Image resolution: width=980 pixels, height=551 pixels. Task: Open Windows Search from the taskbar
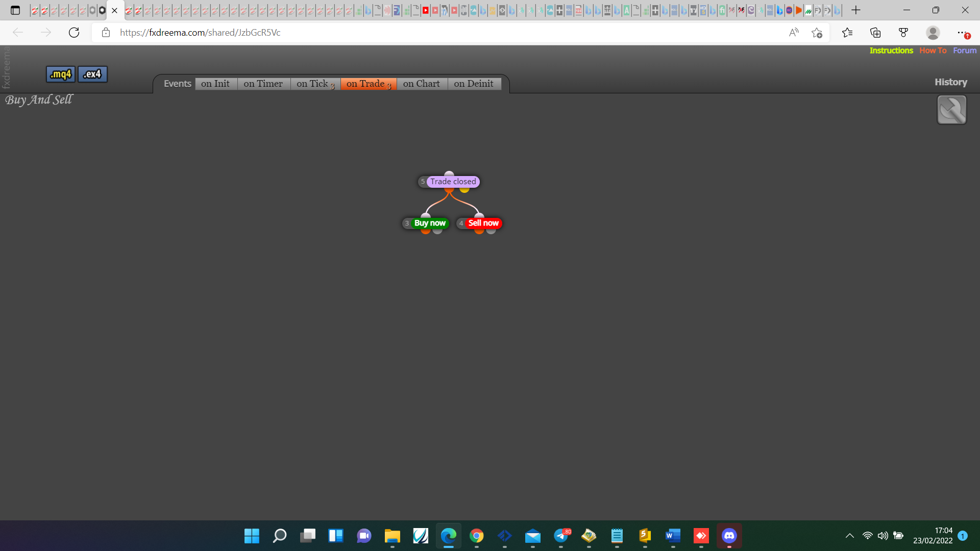[x=280, y=536]
